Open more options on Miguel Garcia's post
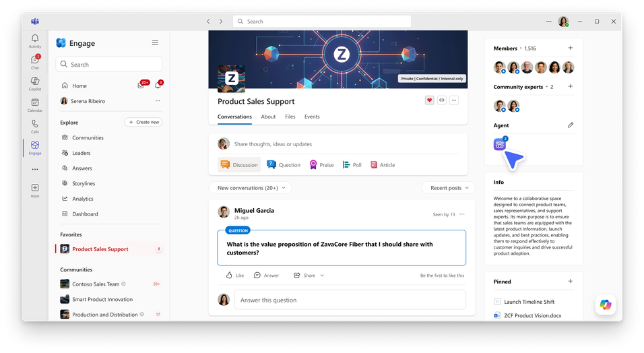 click(462, 214)
